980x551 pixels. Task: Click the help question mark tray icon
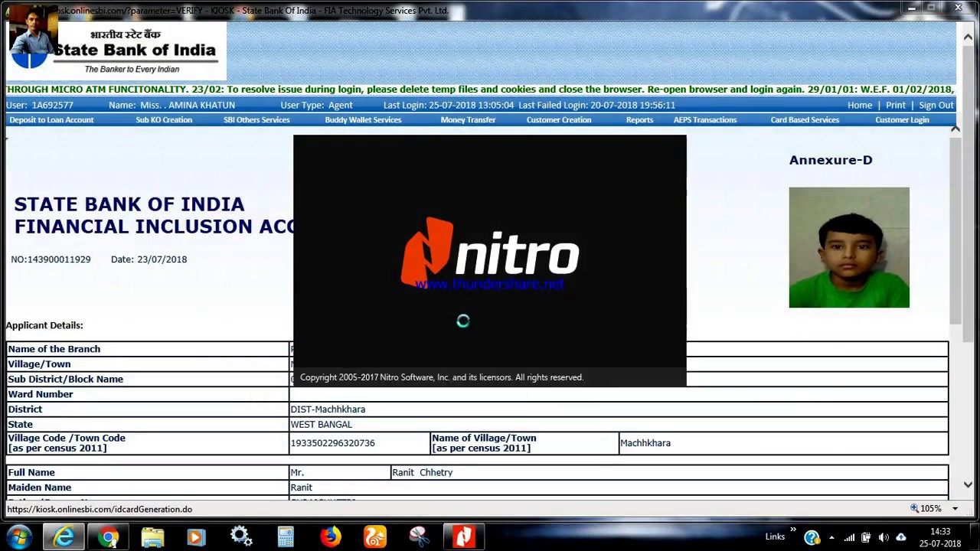click(x=812, y=537)
